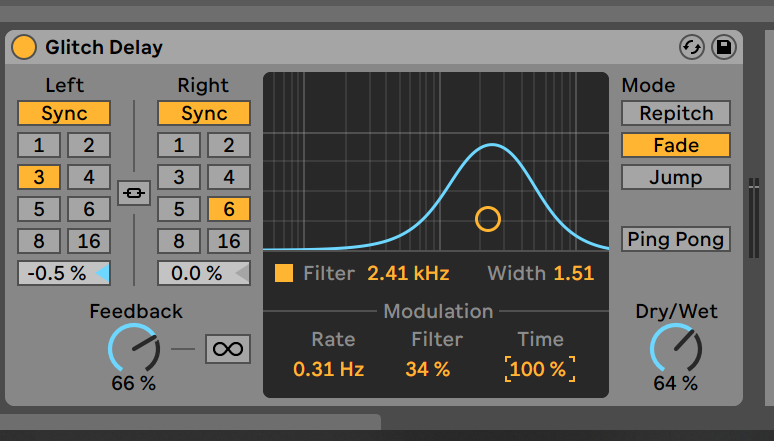The image size is (774, 441).
Task: Enable Ping Pong mode
Action: tap(675, 240)
